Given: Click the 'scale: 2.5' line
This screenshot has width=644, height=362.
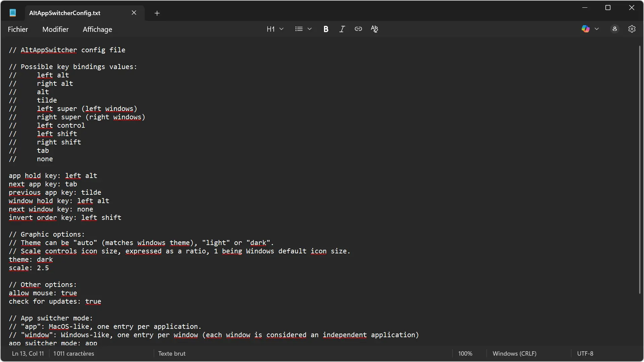Looking at the screenshot, I should pos(29,268).
